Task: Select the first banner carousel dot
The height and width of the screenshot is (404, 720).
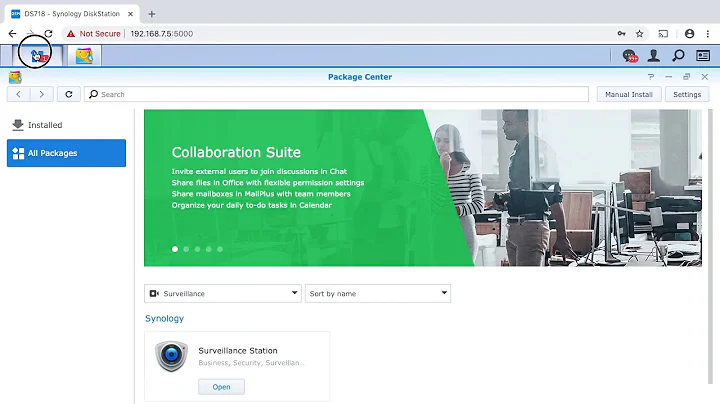Action: click(x=175, y=249)
